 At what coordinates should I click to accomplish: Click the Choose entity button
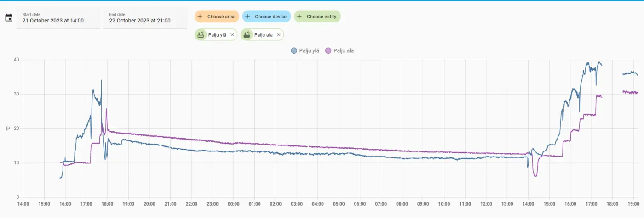(317, 17)
